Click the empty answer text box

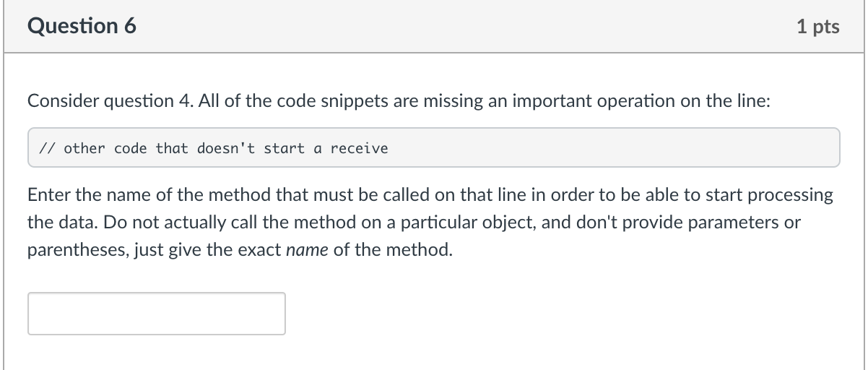157,314
